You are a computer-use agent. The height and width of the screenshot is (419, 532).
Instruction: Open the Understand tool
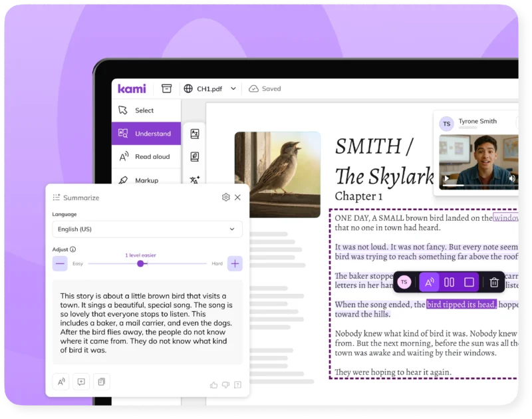pyautogui.click(x=146, y=133)
